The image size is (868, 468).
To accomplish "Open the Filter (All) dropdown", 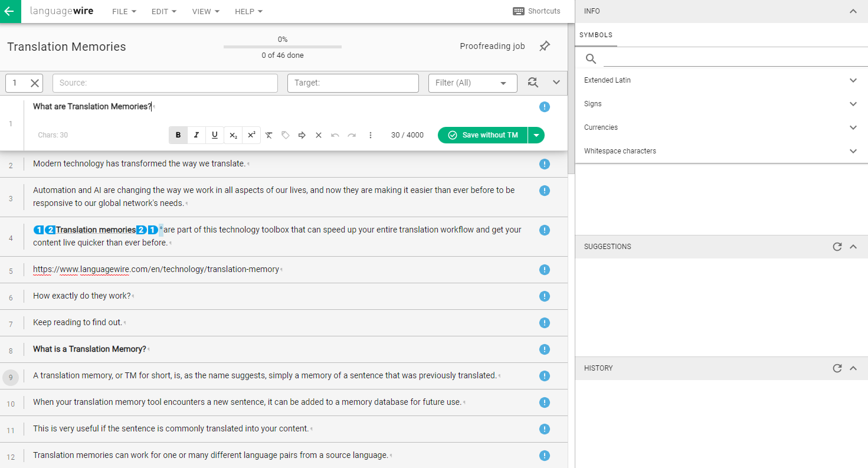I will 472,83.
